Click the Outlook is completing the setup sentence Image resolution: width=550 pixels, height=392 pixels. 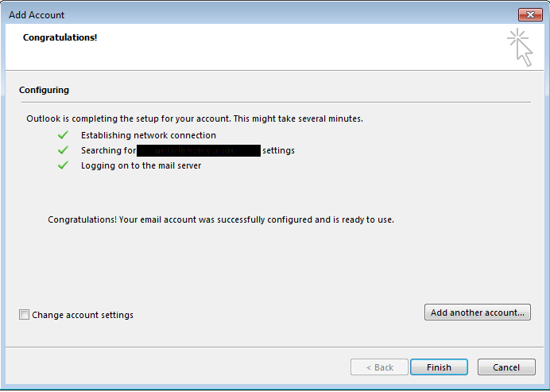coord(195,118)
